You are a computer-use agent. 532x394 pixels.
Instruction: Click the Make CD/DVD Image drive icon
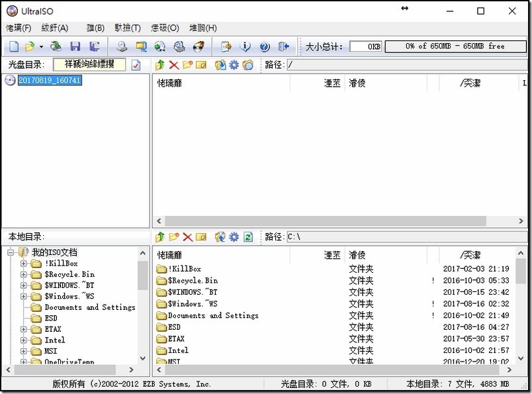(122, 46)
